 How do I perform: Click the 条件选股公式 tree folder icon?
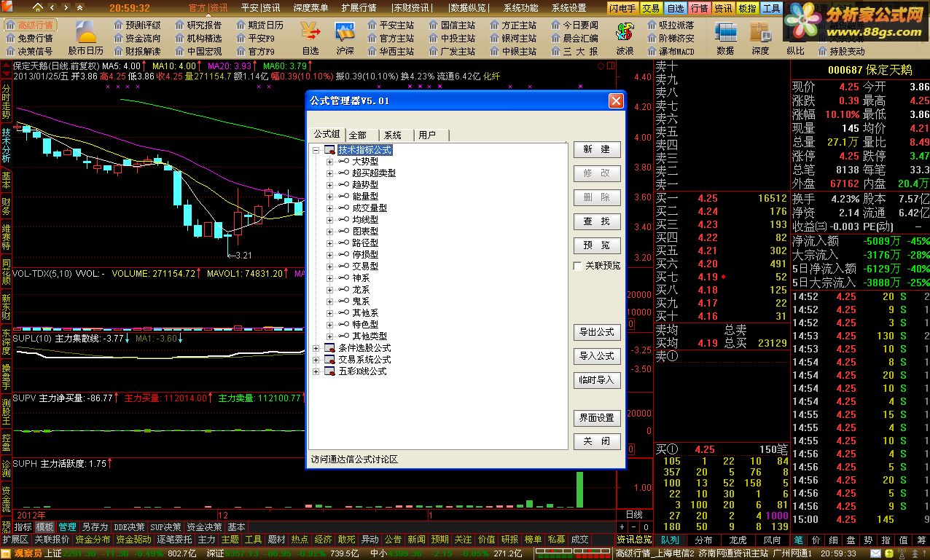tap(329, 347)
